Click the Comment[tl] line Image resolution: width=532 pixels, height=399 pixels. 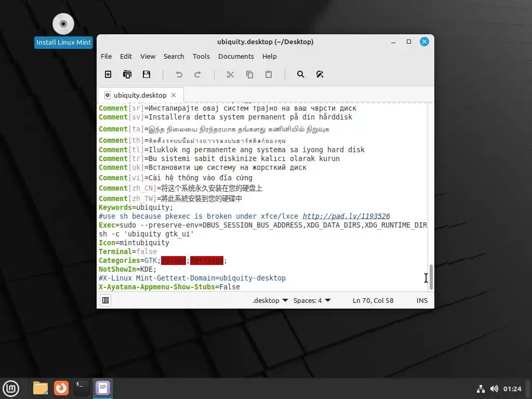point(232,150)
